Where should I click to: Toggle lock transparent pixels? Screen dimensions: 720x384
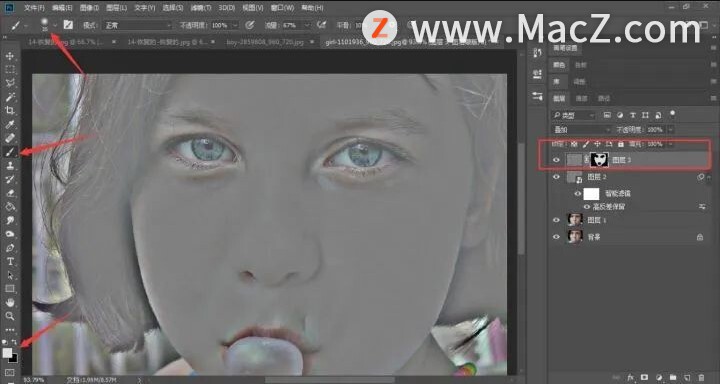pos(574,144)
